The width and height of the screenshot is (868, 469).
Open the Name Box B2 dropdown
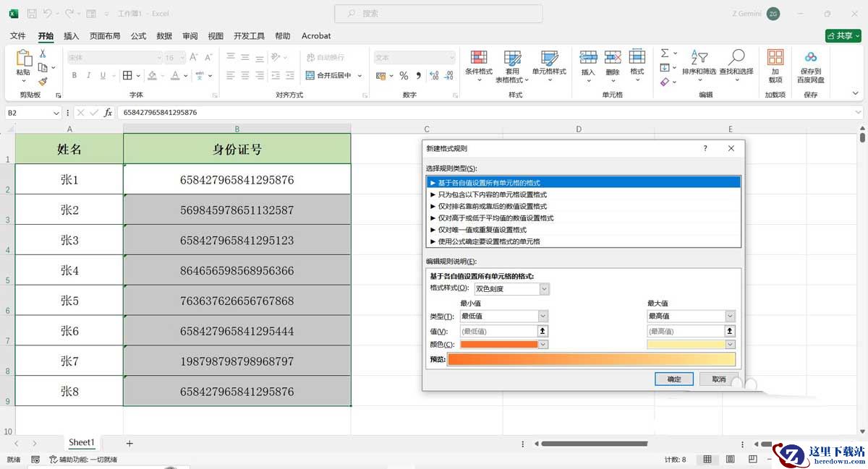(x=56, y=113)
